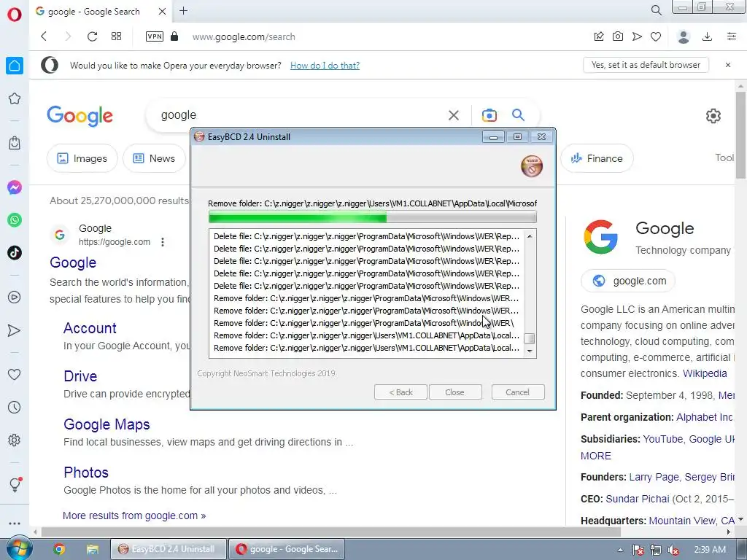Viewport: 747px width, 560px height.
Task: Add page to bookmarks with heart icon
Action: point(656,36)
